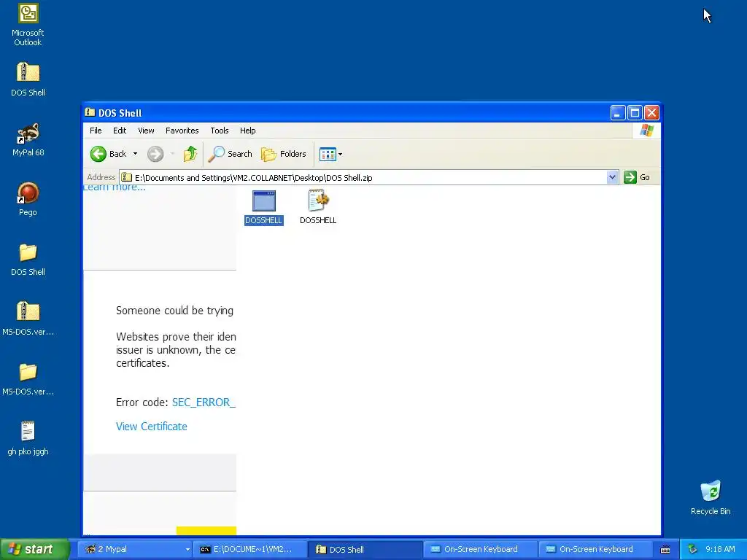Open the Start menu

(x=34, y=549)
